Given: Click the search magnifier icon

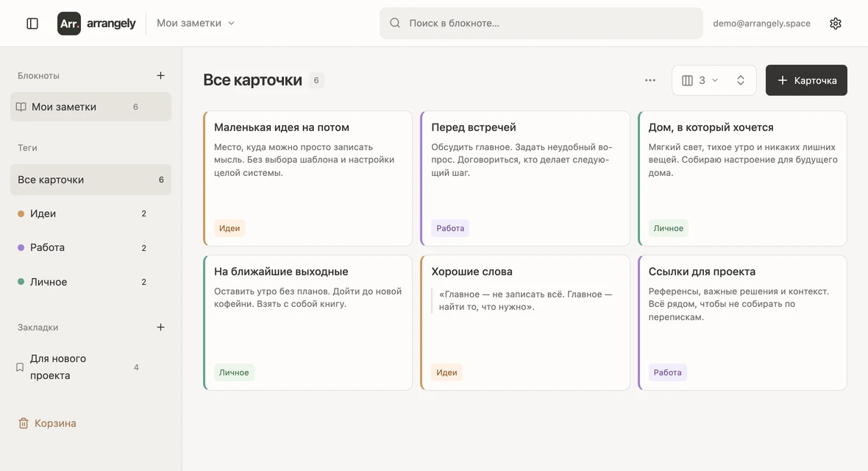Looking at the screenshot, I should point(395,23).
